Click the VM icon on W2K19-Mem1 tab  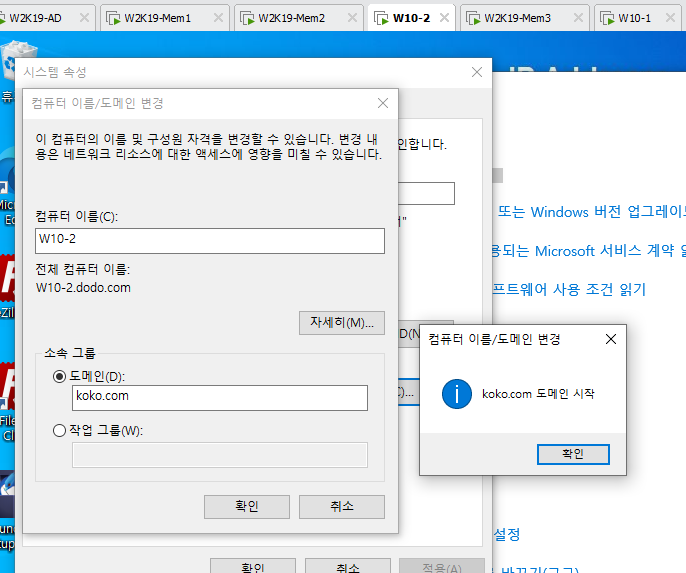coord(113,18)
